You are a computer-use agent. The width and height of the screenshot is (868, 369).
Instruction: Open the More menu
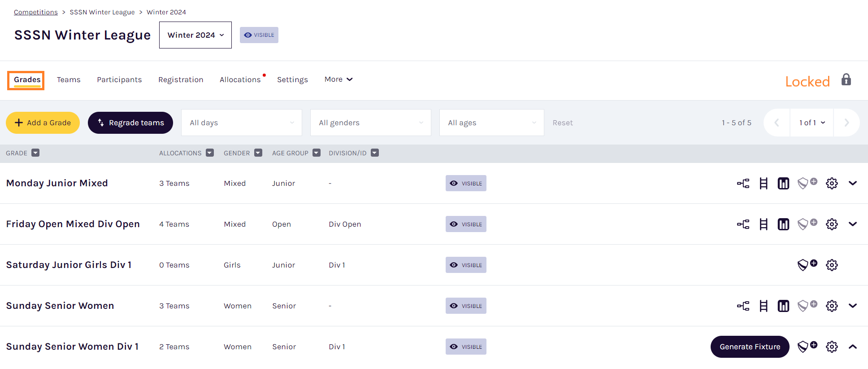(x=339, y=79)
